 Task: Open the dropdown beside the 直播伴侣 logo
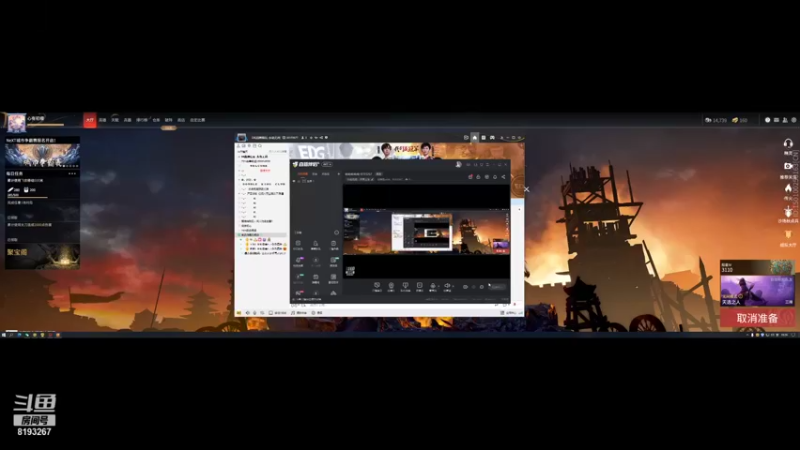point(327,164)
